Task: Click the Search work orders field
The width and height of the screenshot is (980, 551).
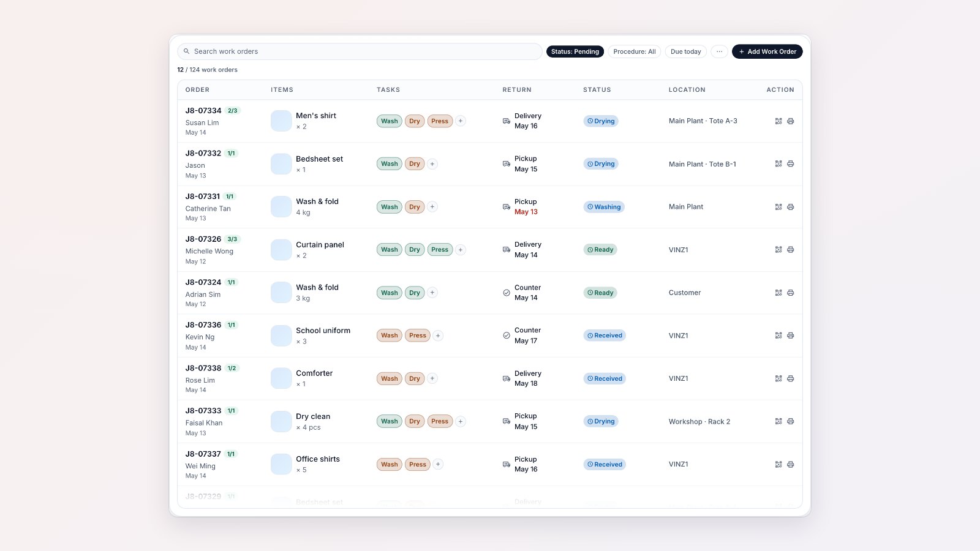Action: pos(360,51)
